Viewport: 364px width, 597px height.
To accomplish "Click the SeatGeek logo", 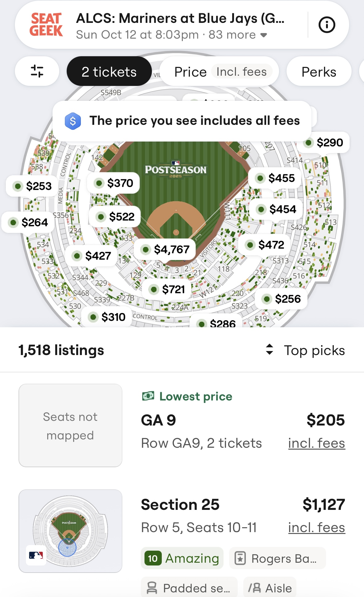I will click(46, 25).
